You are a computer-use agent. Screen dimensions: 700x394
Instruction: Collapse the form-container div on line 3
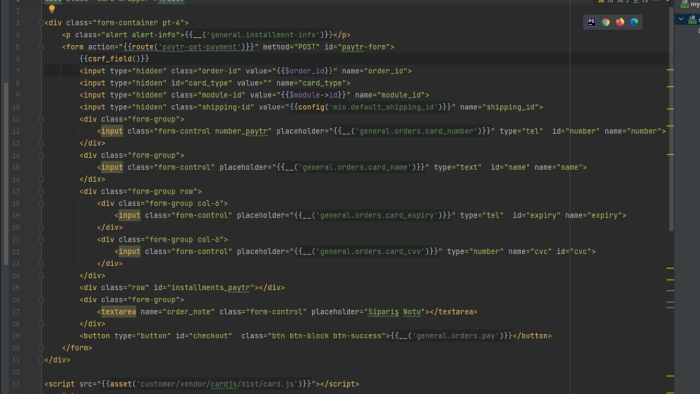click(x=41, y=23)
